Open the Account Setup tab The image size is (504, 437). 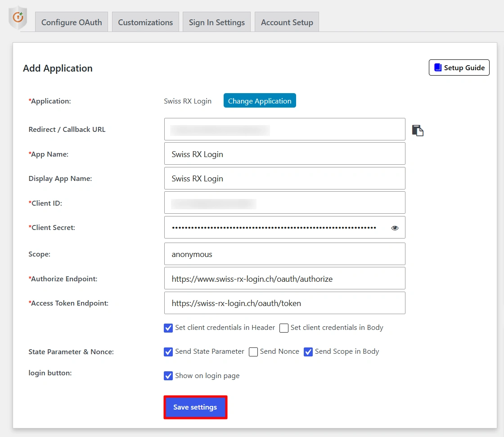tap(287, 22)
